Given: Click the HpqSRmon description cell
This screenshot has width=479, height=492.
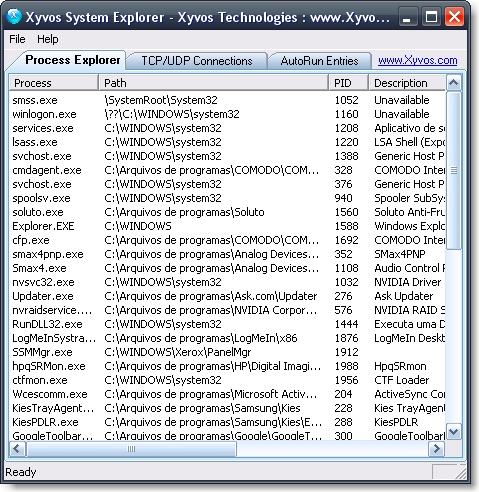Looking at the screenshot, I should (400, 366).
